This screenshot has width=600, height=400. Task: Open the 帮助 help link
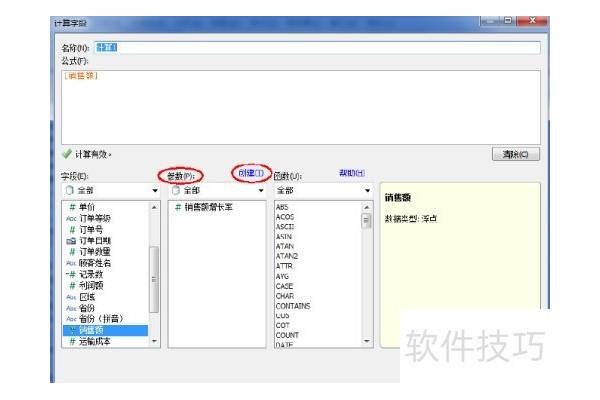point(352,173)
